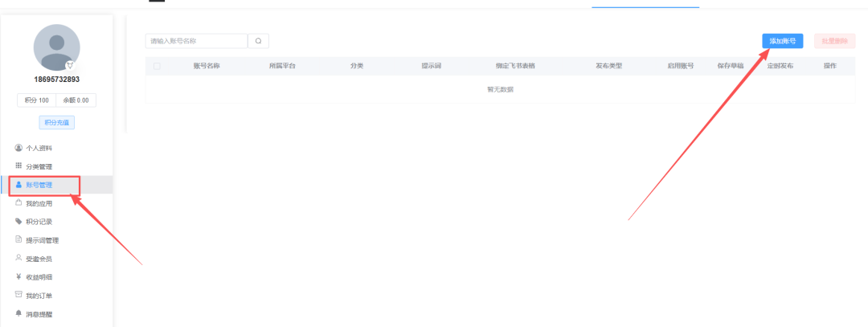Click the 受邀会员 person icon

click(x=18, y=259)
